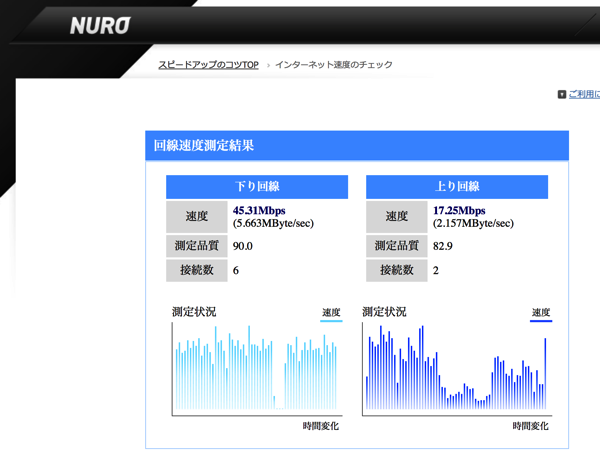Click the dark-blue 速度 legend on upload chart
This screenshot has height=466, width=600.
540,314
